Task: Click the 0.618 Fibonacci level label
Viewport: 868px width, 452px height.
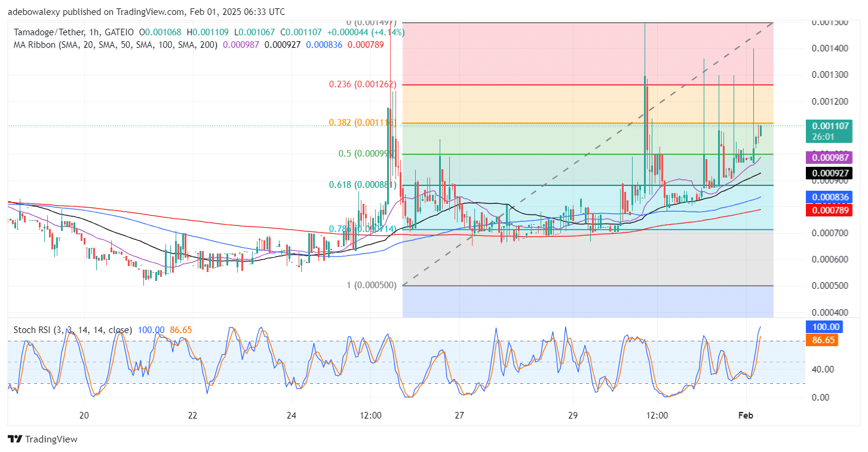Action: [x=363, y=185]
